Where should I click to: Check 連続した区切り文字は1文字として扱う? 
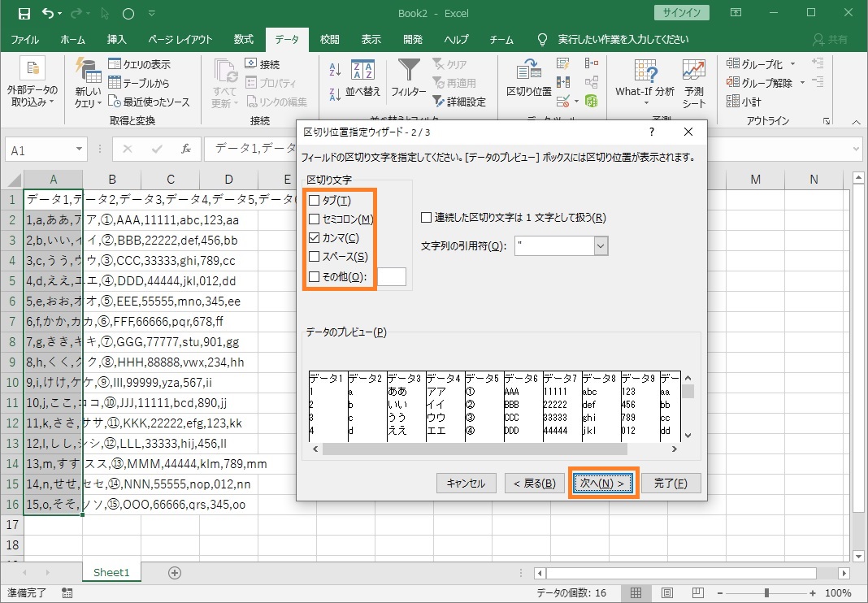coord(426,218)
